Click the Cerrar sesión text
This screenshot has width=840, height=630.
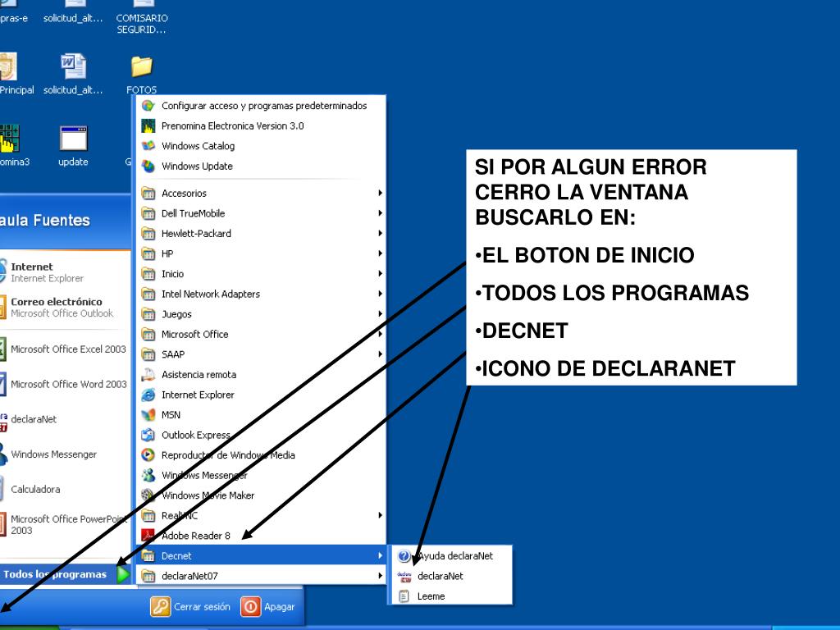tap(202, 607)
